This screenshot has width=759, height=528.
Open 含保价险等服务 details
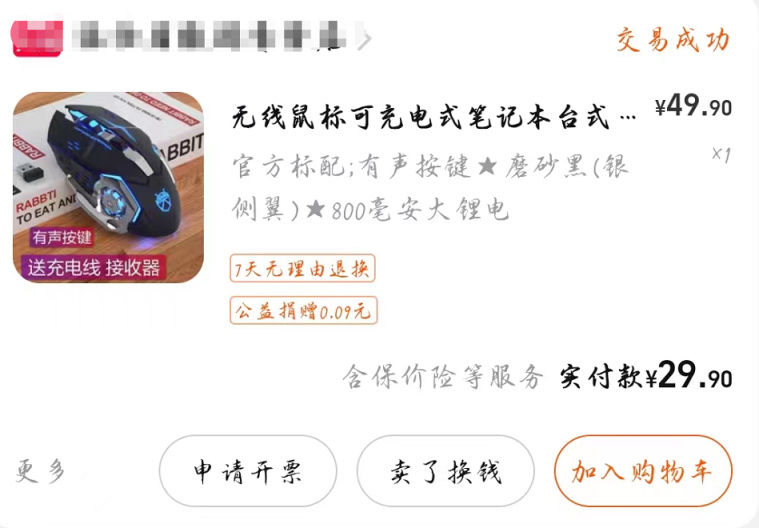tap(443, 377)
